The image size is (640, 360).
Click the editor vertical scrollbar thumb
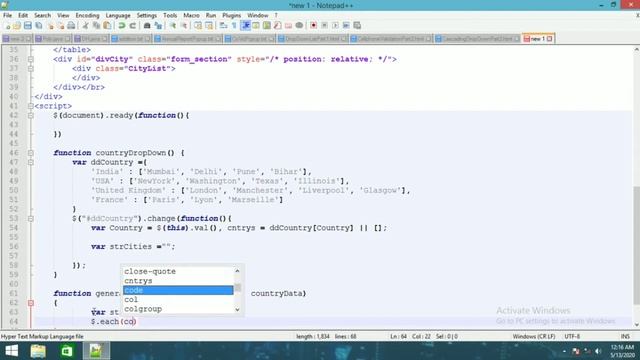pos(636,245)
